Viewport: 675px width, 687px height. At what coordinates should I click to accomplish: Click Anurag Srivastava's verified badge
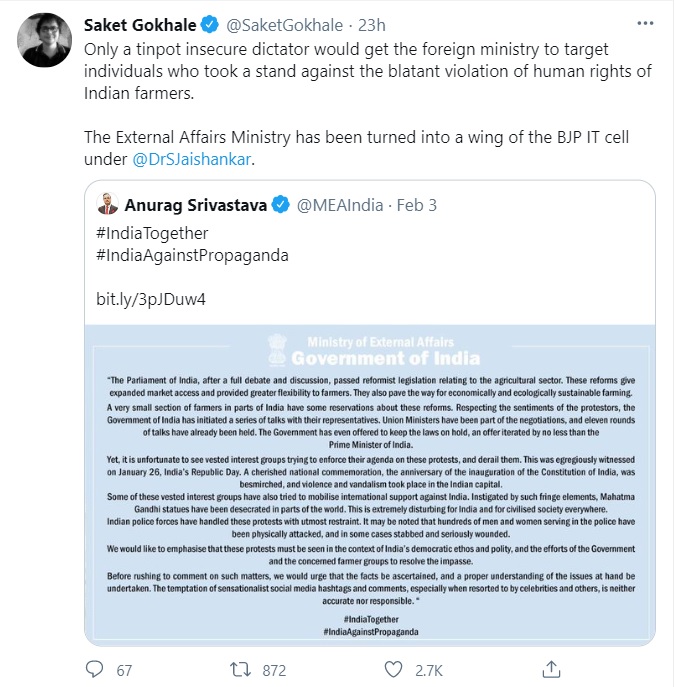(x=281, y=205)
